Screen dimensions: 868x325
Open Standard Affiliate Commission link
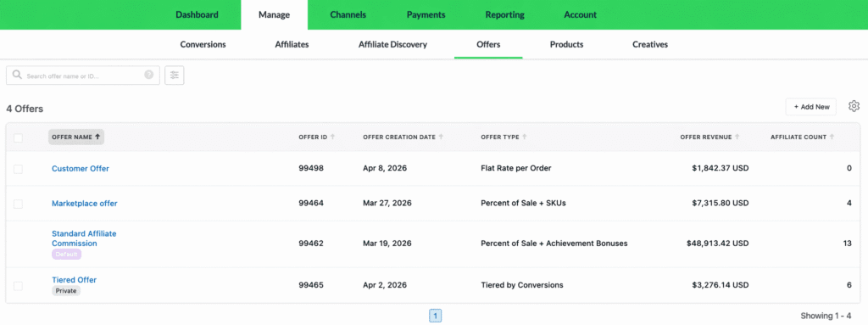coord(84,238)
